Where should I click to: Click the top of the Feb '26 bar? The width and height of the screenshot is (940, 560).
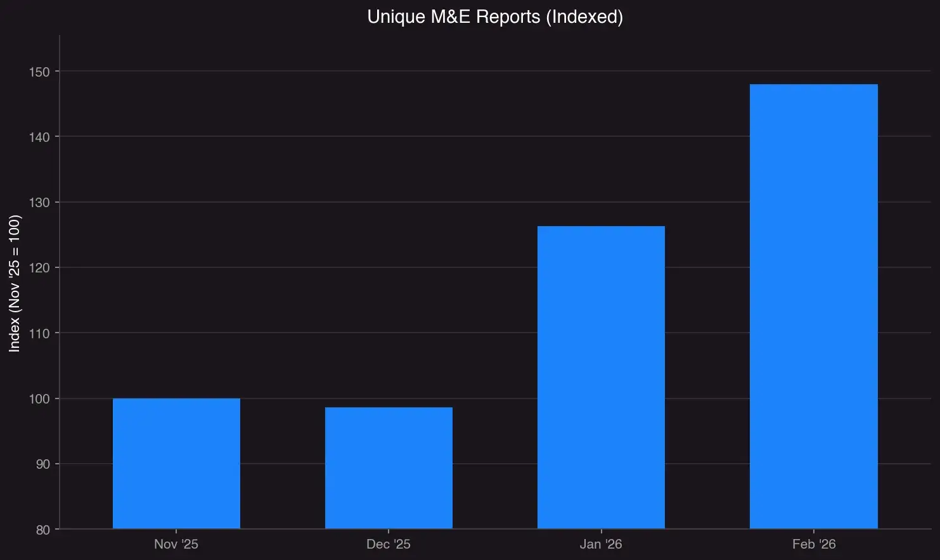click(813, 83)
